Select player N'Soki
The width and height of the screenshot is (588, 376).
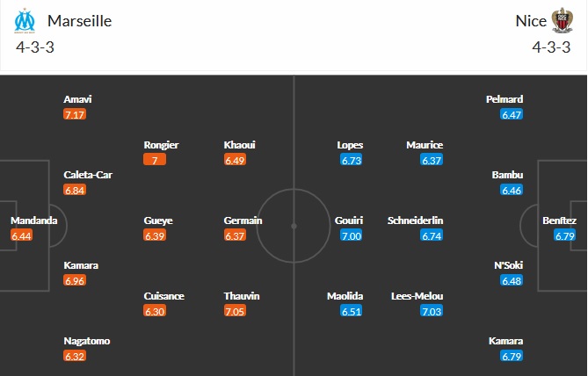tap(507, 265)
